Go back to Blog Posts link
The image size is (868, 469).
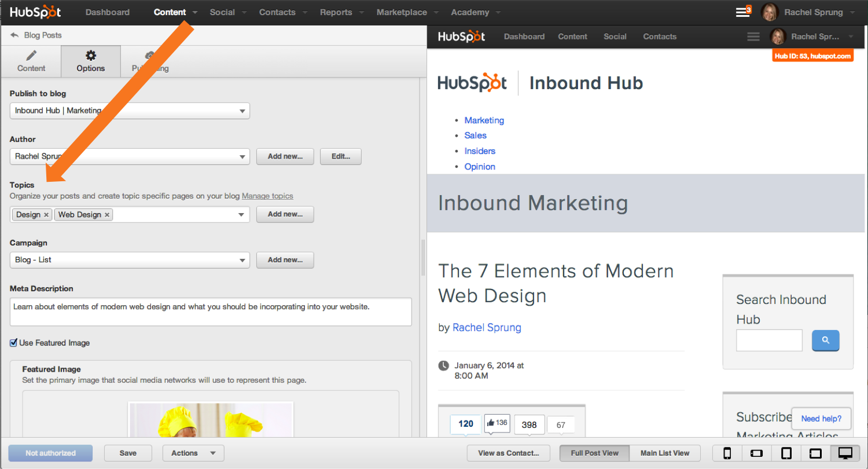pos(43,35)
